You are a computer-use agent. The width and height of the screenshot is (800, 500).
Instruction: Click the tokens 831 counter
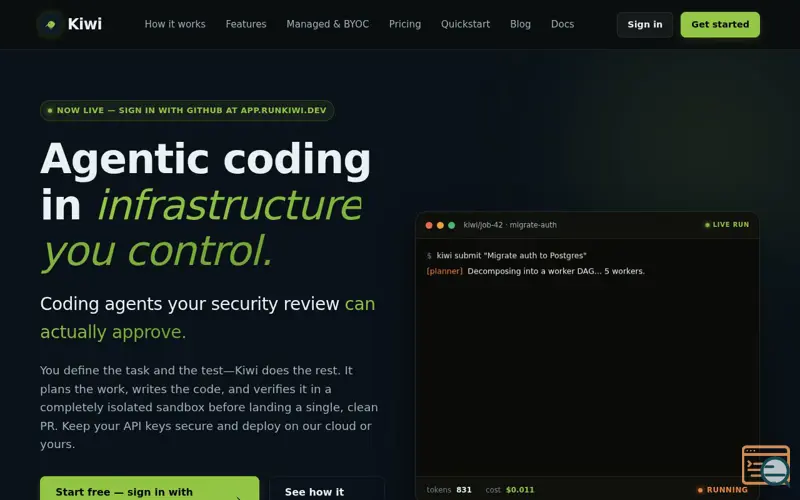(x=449, y=490)
